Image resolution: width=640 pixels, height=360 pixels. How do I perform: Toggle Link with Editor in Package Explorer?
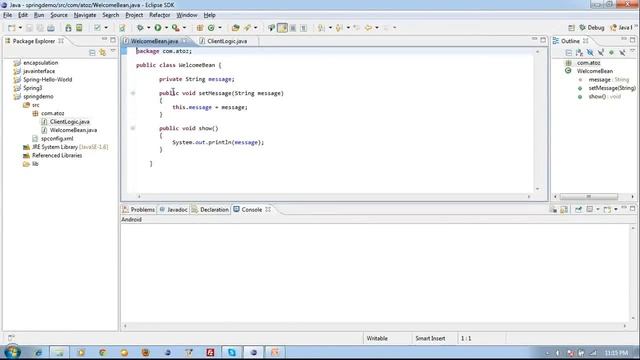(x=102, y=52)
